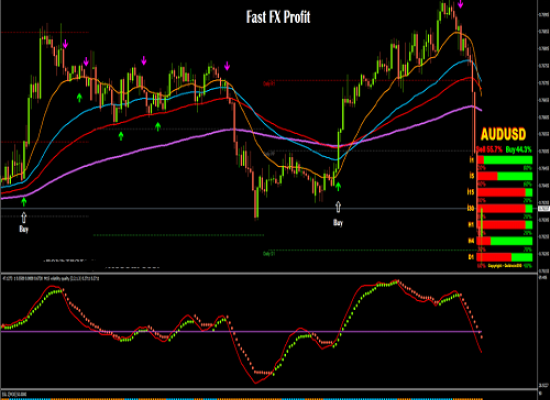Select the D1 timeframe strength bar
This screenshot has height=400, width=550.
[x=505, y=257]
